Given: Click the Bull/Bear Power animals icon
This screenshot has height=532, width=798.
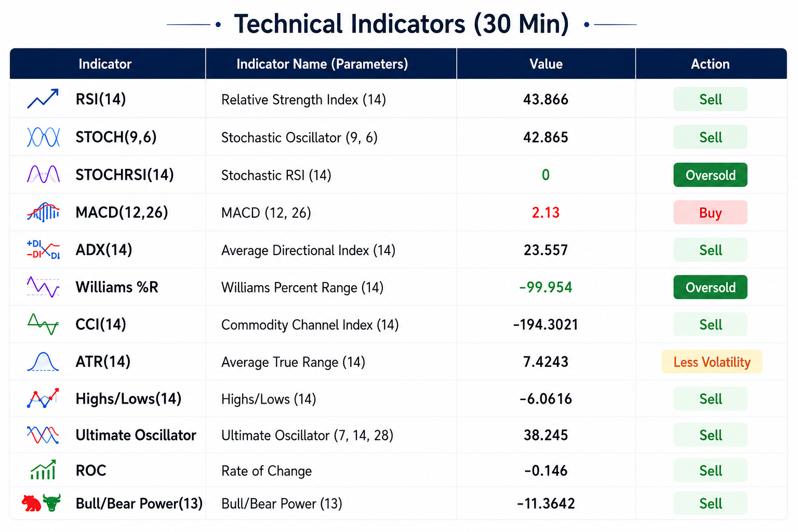Looking at the screenshot, I should [42, 503].
